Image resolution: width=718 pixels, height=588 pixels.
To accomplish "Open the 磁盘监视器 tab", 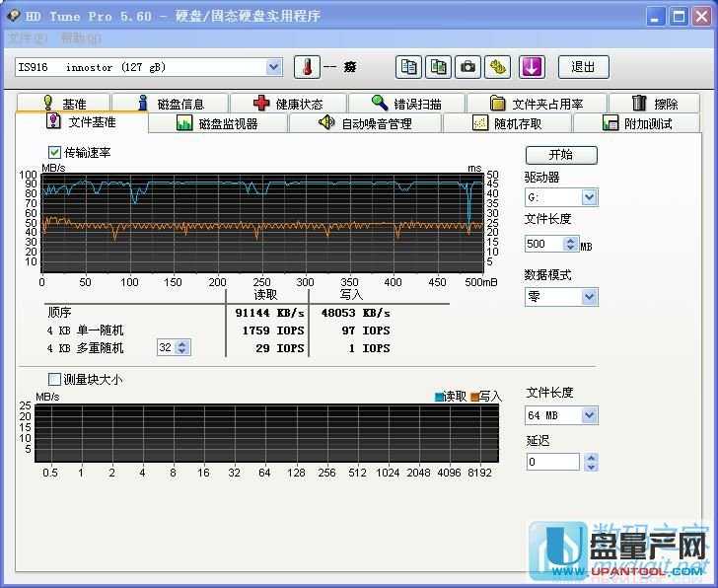I will tap(217, 123).
